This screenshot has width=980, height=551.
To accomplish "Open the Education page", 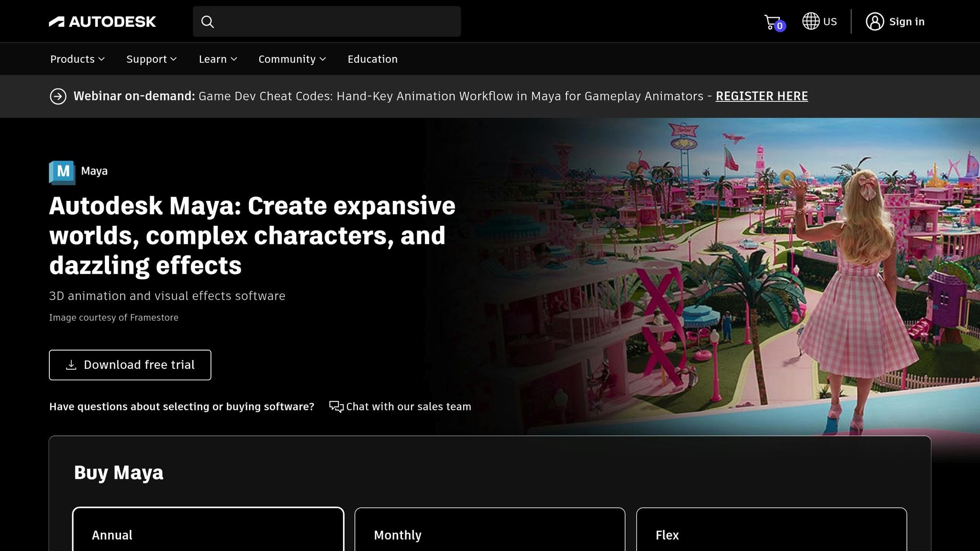I will tap(373, 59).
